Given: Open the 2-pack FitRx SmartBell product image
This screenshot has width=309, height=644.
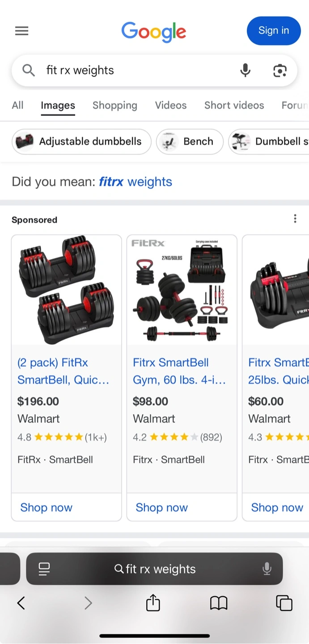Looking at the screenshot, I should click(x=66, y=290).
